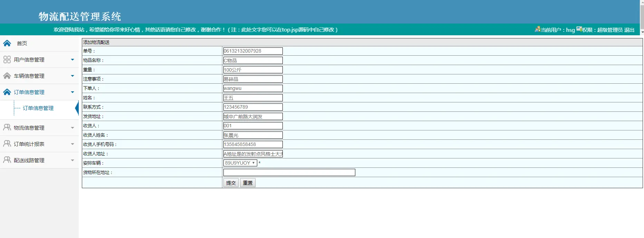Click the 发货地址： label

point(94,116)
